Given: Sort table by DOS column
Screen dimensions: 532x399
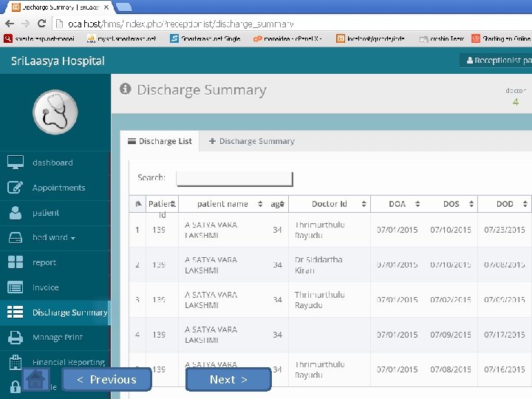Looking at the screenshot, I should click(x=451, y=204).
